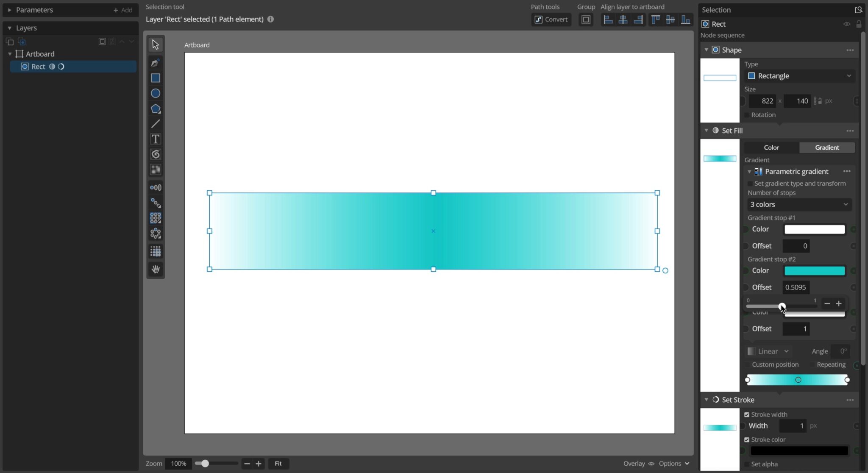Image resolution: width=868 pixels, height=473 pixels.
Task: Select the Rectangle tool
Action: coord(156,78)
